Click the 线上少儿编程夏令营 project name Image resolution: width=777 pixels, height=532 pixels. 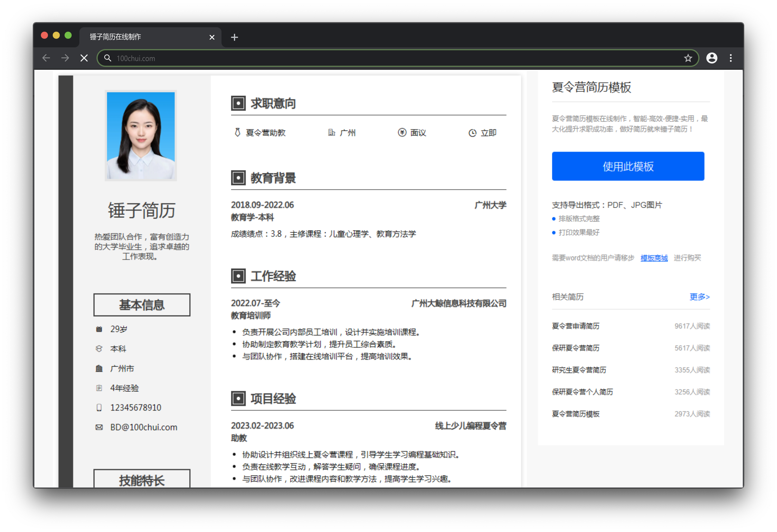(x=471, y=426)
